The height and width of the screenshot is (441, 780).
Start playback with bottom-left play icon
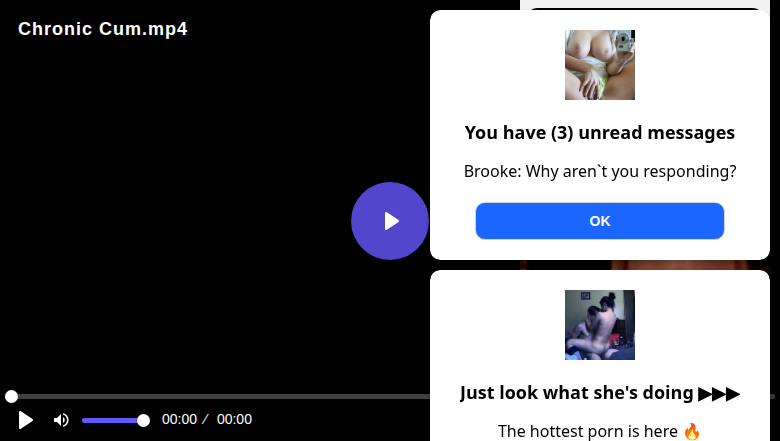pyautogui.click(x=25, y=420)
